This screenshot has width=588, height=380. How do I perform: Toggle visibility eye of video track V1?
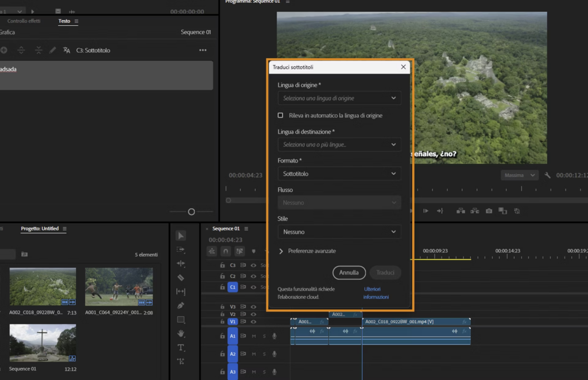point(253,322)
